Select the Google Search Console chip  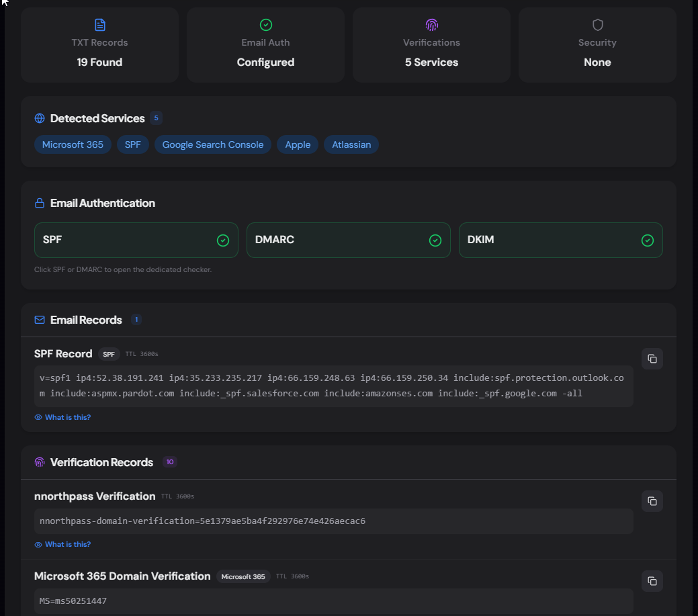point(213,144)
